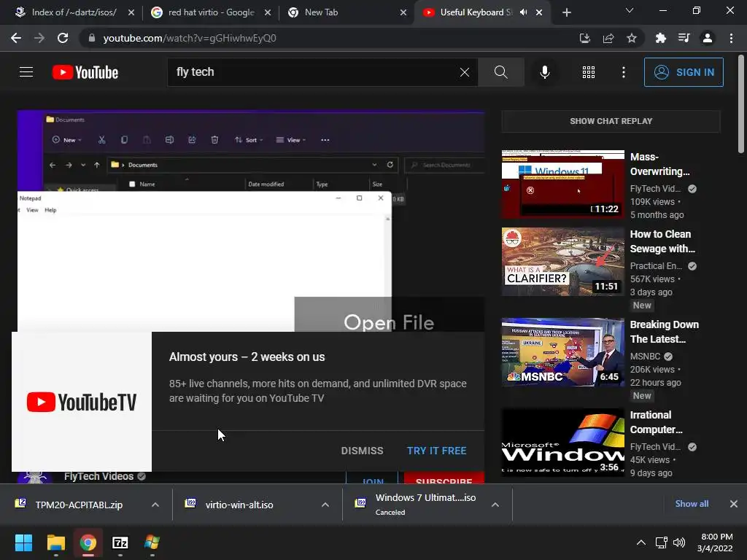Reload the YouTube page
This screenshot has height=560, width=747.
pyautogui.click(x=63, y=38)
